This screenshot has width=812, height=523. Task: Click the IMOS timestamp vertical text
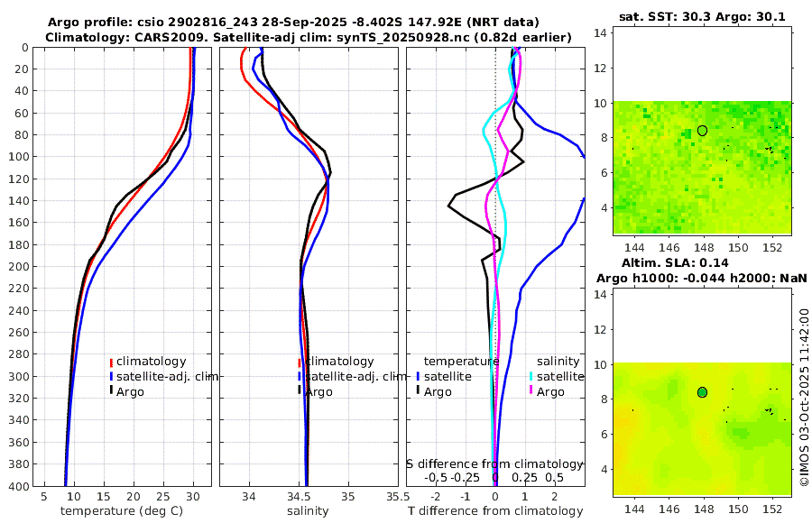click(x=804, y=397)
